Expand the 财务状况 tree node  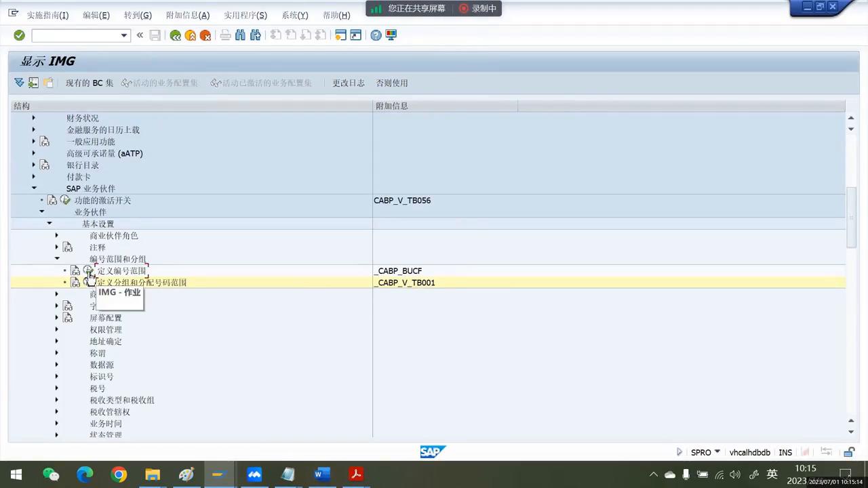tap(33, 118)
